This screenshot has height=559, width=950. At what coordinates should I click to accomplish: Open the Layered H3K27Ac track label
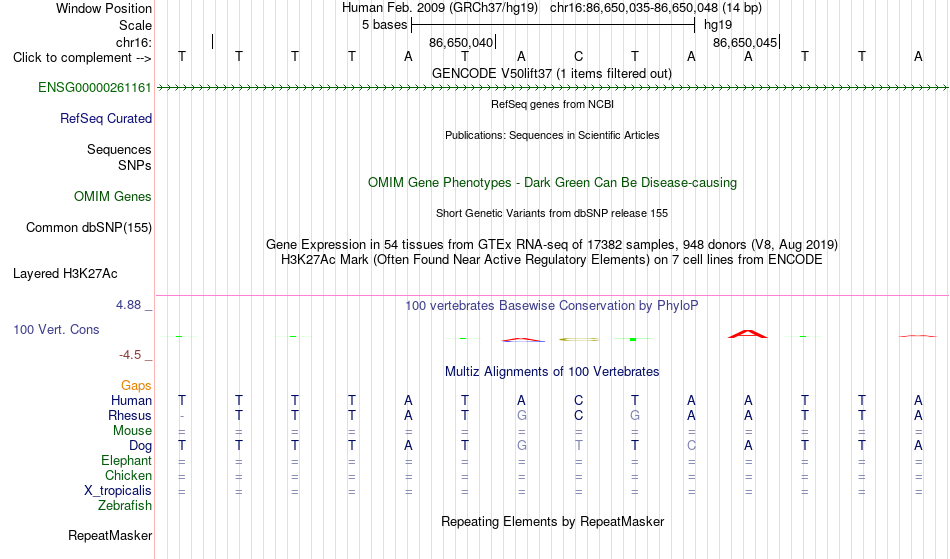coord(65,274)
